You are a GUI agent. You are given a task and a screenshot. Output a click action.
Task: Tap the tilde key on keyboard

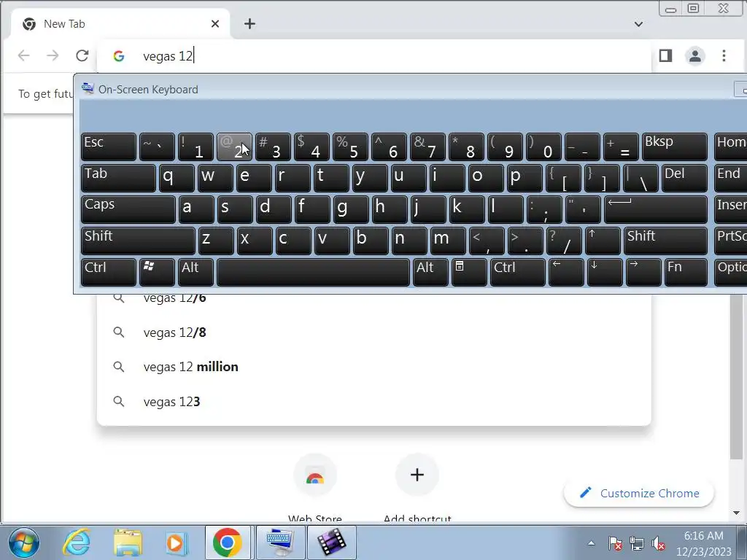click(158, 147)
